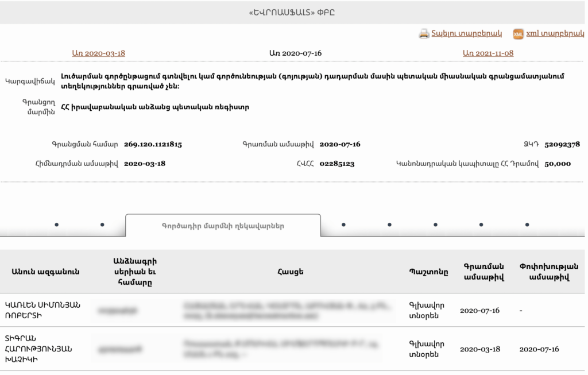Click ՀՀ իրավաբանական անձանց պետական ռեգիստր text
Image resolution: width=588 pixels, height=375 pixels.
pos(155,107)
